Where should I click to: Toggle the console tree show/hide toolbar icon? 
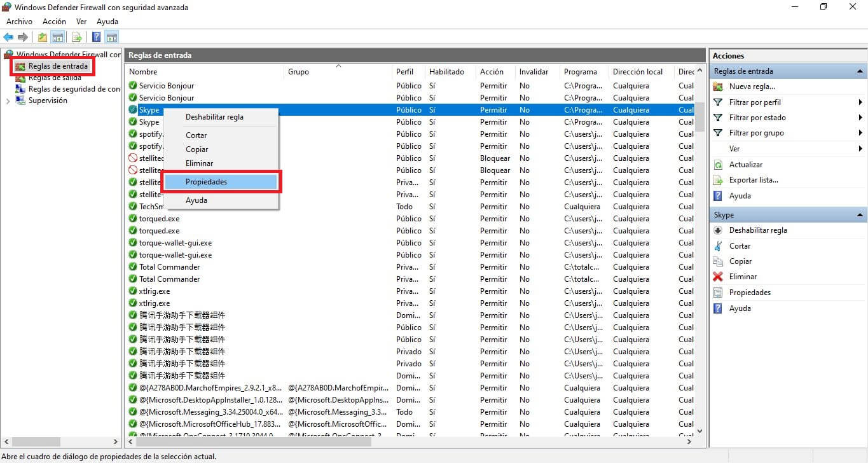[57, 38]
